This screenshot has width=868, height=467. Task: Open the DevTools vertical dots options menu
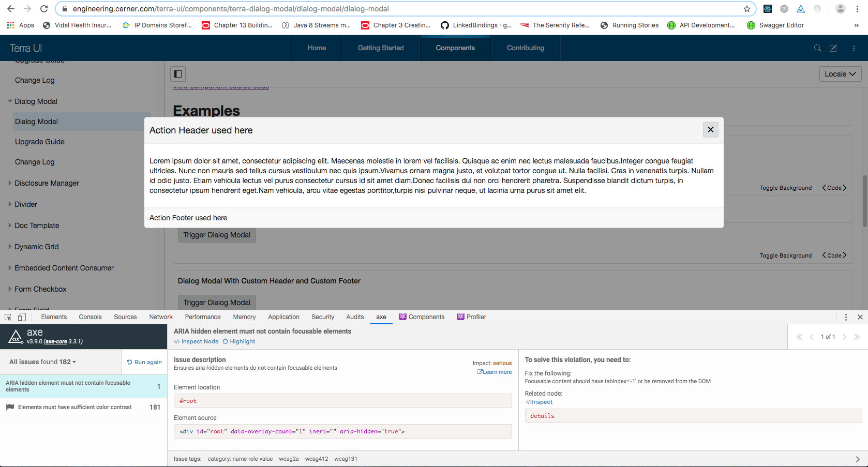(x=846, y=317)
